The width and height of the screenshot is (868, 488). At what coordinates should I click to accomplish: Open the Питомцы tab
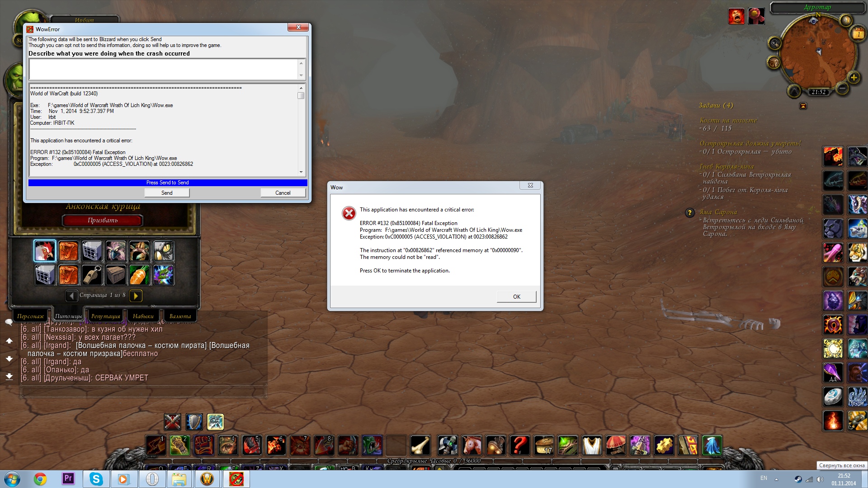pyautogui.click(x=68, y=316)
